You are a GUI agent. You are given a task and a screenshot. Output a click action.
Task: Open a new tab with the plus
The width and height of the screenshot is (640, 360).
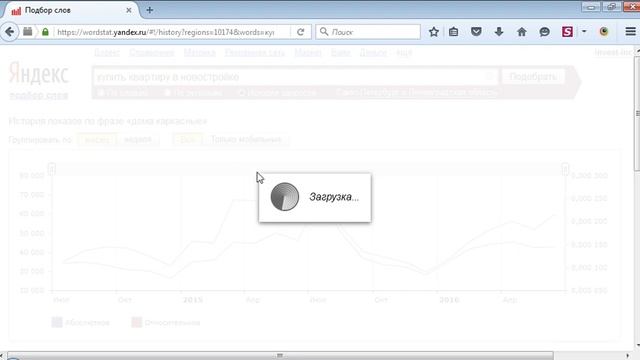[150, 10]
